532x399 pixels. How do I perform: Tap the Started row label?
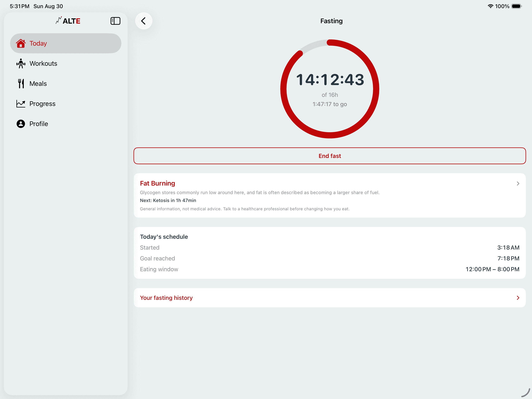point(150,247)
